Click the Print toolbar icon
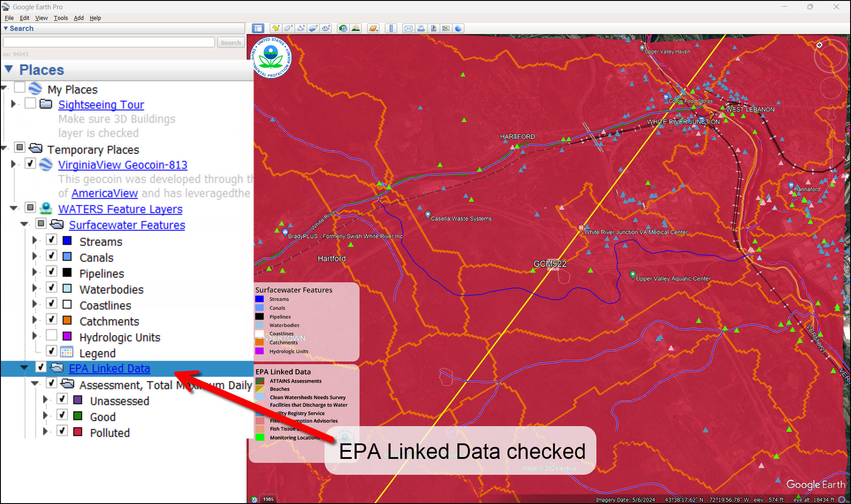Image resolution: width=851 pixels, height=504 pixels. [421, 28]
